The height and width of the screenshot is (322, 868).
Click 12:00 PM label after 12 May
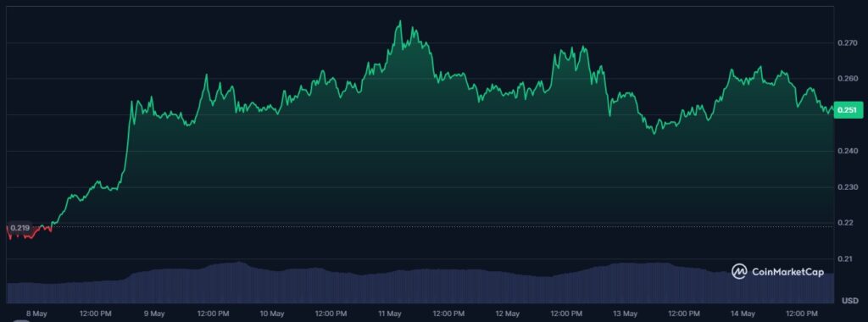click(567, 314)
